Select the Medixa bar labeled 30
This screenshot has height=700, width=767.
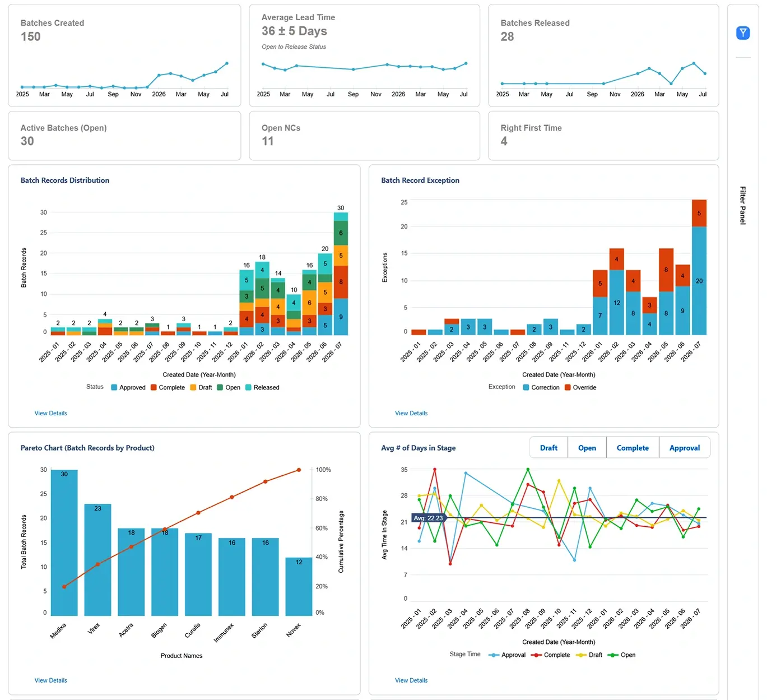[64, 543]
